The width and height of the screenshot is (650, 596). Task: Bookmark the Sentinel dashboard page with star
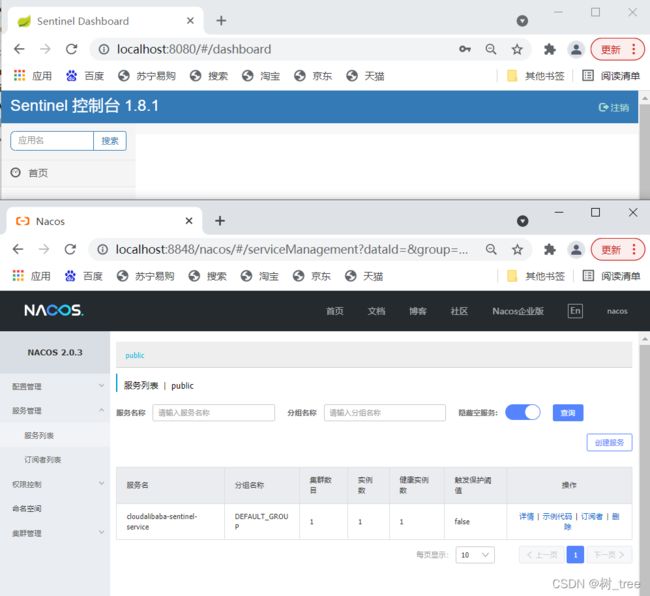(x=517, y=50)
